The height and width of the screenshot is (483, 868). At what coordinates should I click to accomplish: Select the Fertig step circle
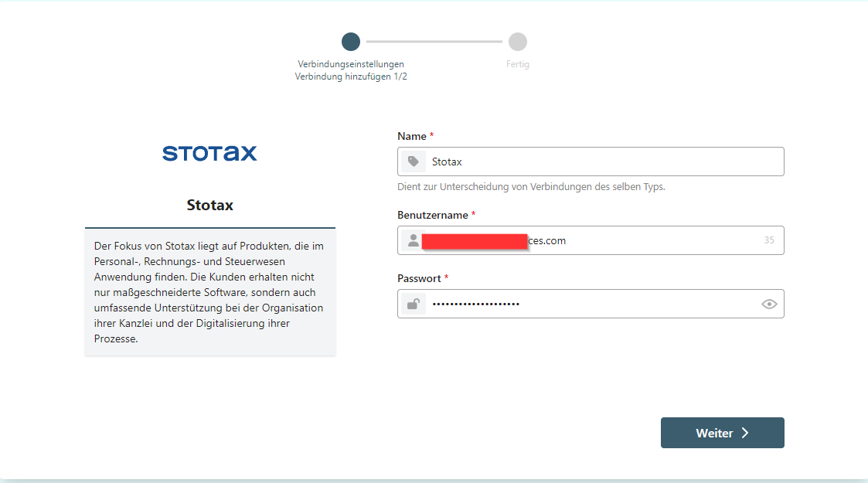point(518,42)
